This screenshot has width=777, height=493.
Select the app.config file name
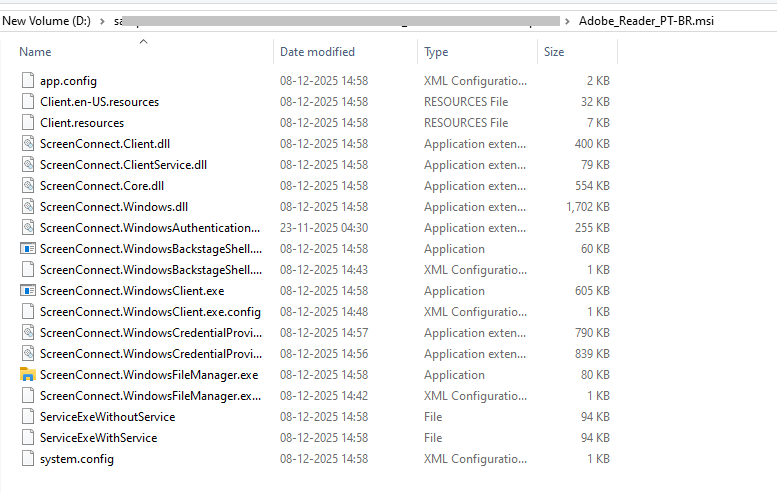pyautogui.click(x=68, y=81)
